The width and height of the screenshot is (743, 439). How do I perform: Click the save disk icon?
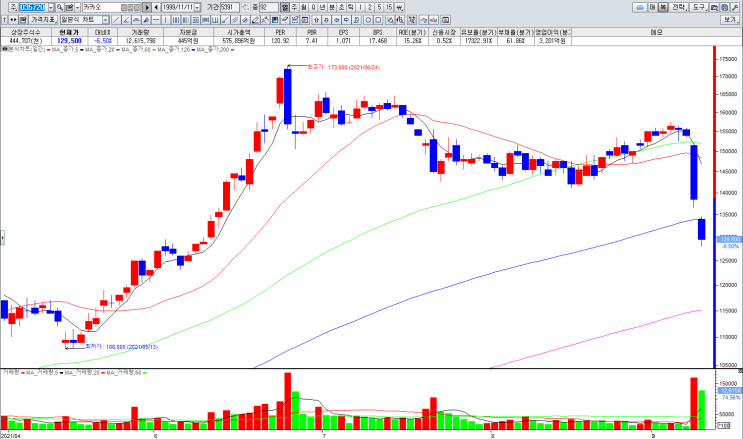(x=724, y=8)
